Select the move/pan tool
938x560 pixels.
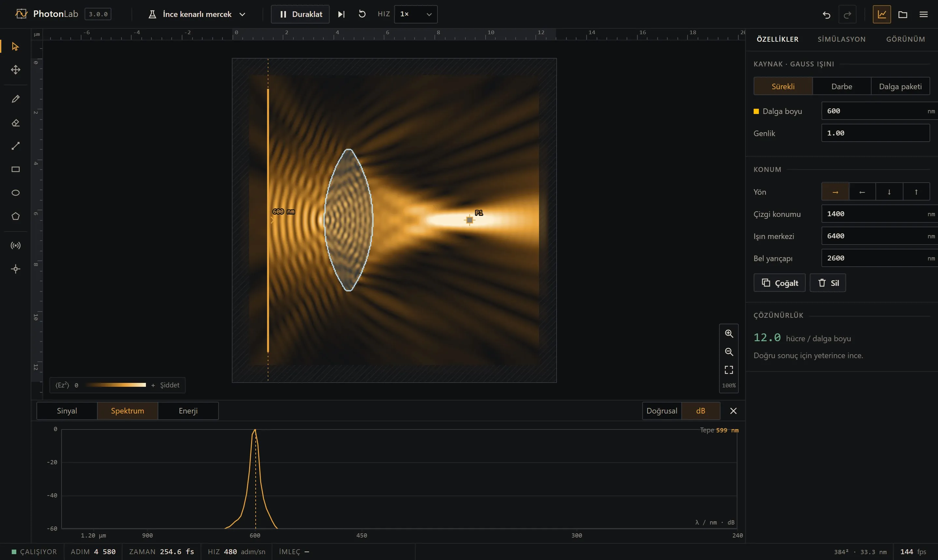point(16,70)
